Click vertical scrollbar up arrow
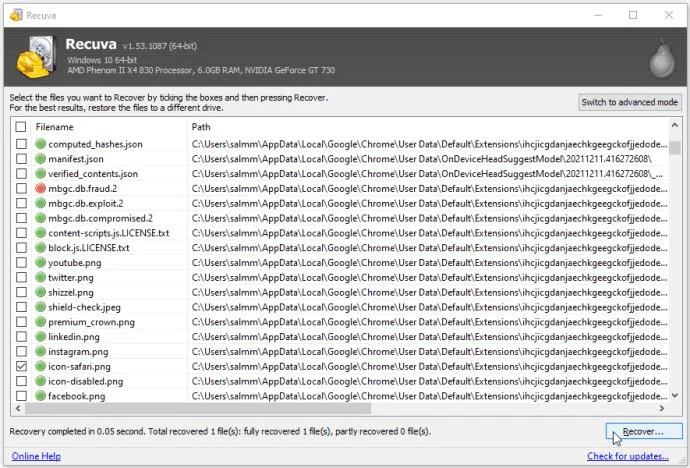This screenshot has height=468, width=690. (x=675, y=125)
